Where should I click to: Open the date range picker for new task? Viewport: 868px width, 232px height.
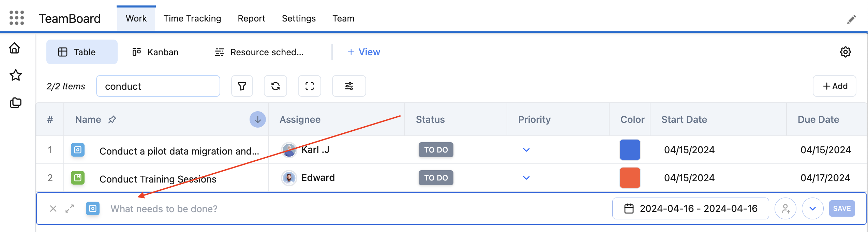tap(690, 208)
